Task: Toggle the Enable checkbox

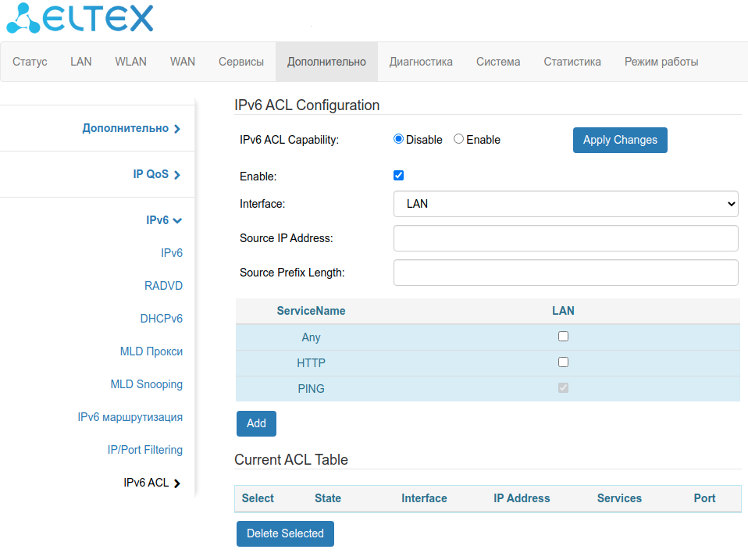Action: (x=399, y=176)
